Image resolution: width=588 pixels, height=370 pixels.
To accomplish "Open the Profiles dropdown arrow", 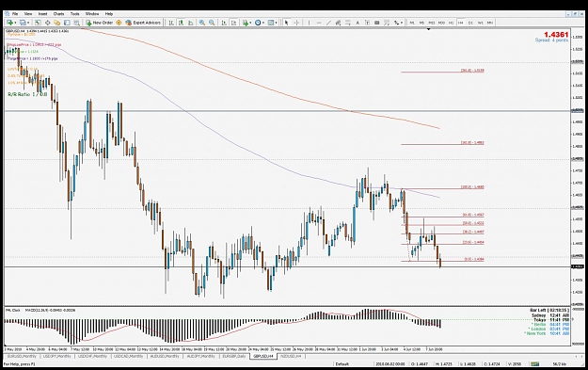I will click(27, 23).
